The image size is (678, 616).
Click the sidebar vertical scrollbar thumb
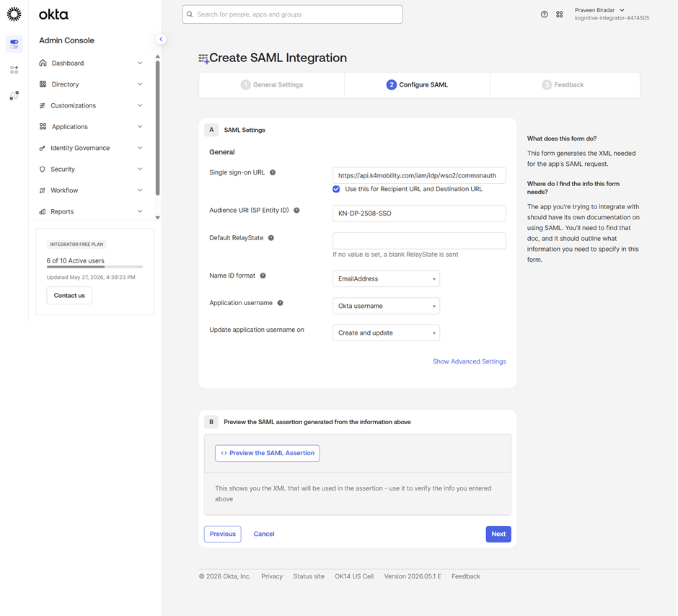click(x=157, y=128)
